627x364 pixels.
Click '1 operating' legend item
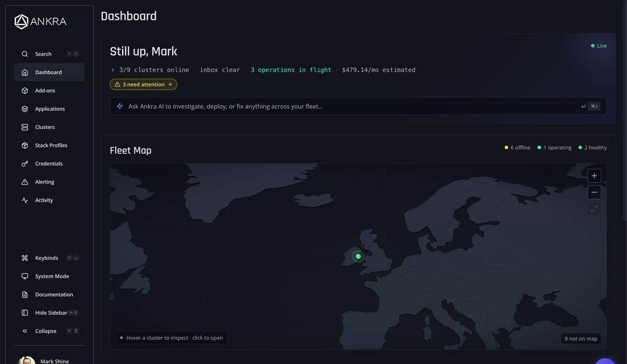click(554, 148)
